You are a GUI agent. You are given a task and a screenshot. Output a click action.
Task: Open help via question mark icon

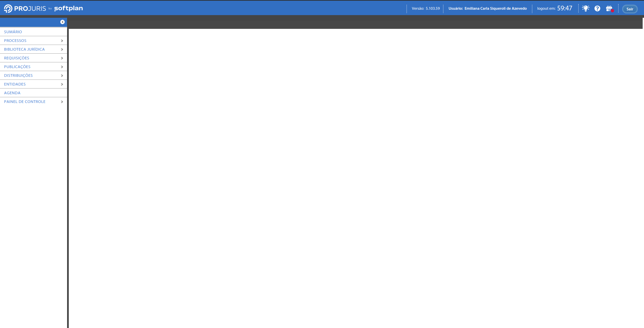(597, 8)
